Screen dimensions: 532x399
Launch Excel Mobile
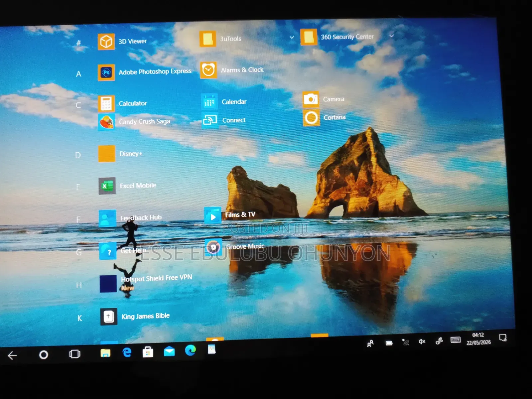[x=107, y=186]
